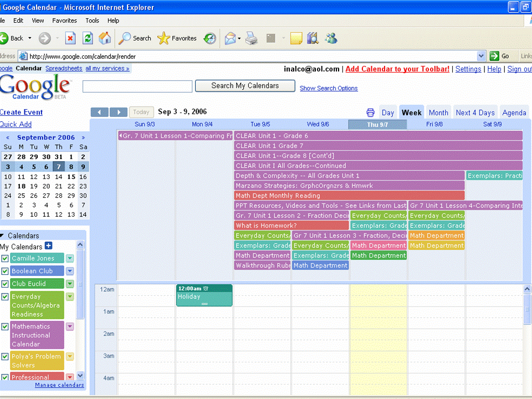Open the Favorites menu
532x399 pixels.
pyautogui.click(x=64, y=21)
